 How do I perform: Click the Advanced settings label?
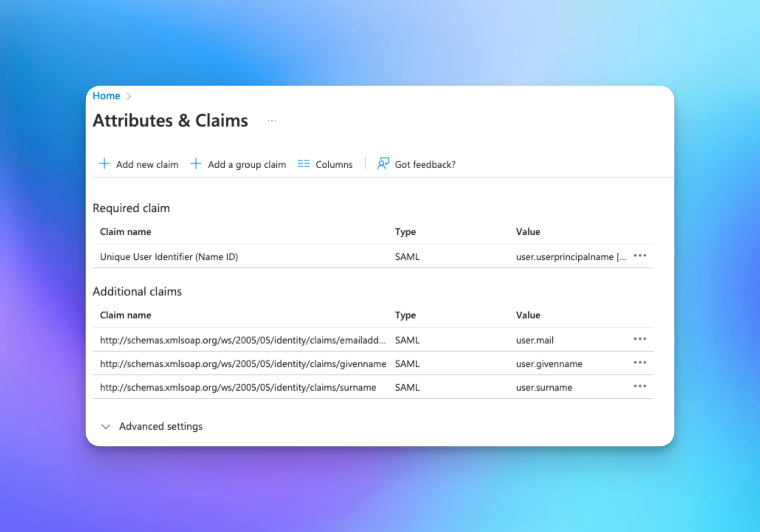161,426
